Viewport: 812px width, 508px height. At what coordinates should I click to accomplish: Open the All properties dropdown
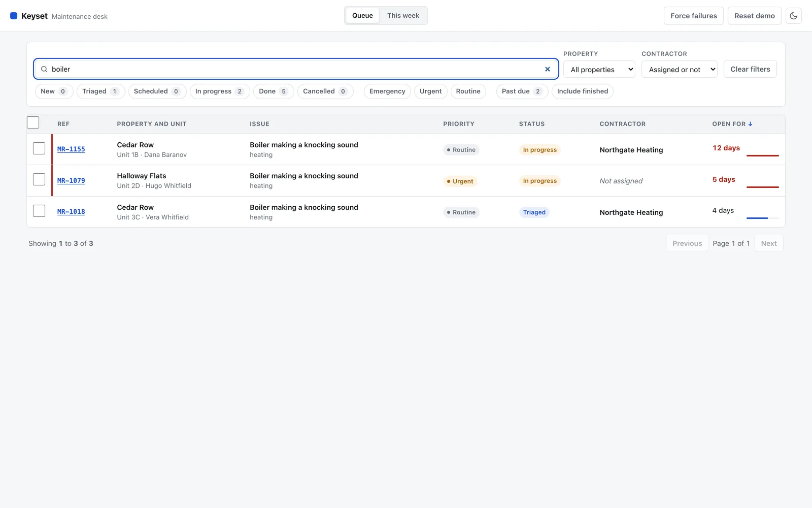coord(599,70)
